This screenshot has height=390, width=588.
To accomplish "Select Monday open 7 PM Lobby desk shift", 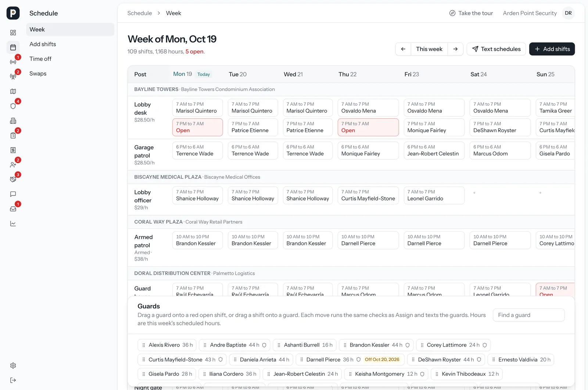I will (198, 127).
